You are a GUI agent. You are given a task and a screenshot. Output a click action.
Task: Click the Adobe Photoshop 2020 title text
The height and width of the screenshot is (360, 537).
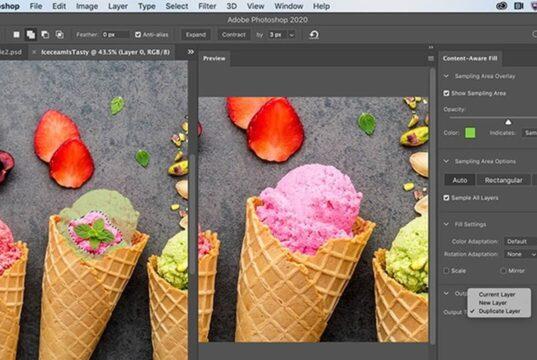point(267,20)
